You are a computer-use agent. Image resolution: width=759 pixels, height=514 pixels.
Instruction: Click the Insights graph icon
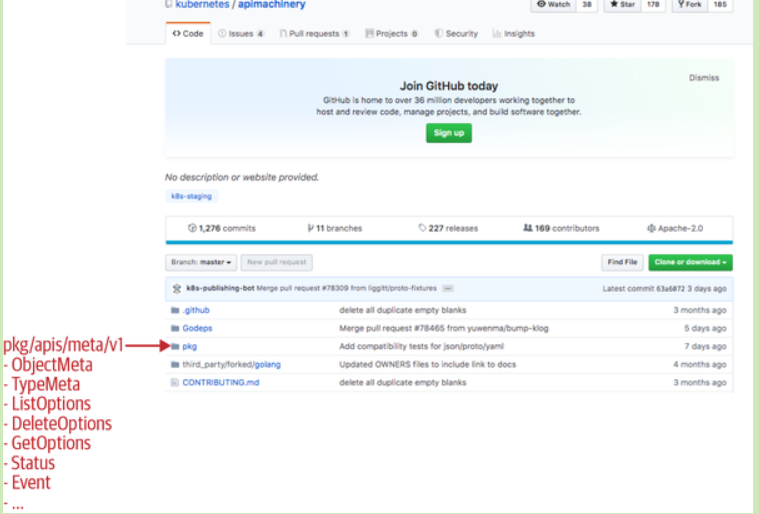497,33
